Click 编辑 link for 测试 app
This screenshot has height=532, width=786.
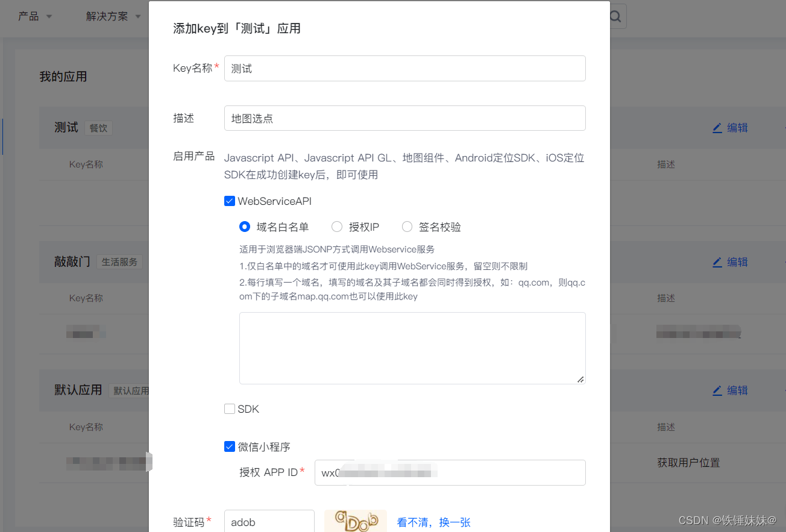tap(737, 128)
